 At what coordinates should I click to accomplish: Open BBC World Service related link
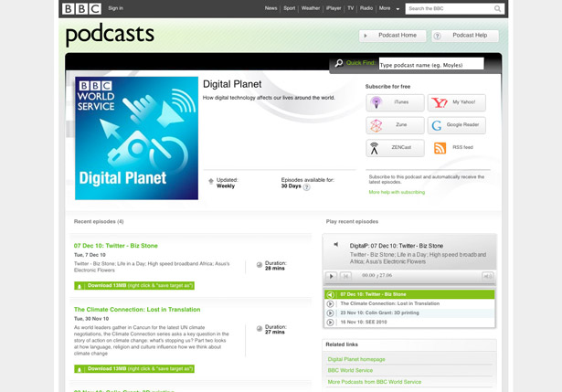click(x=350, y=370)
